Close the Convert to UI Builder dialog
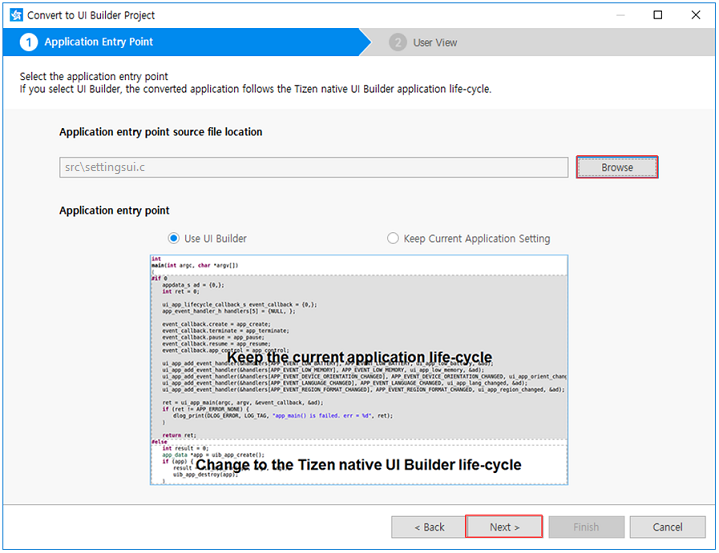The image size is (719, 553). pos(696,15)
